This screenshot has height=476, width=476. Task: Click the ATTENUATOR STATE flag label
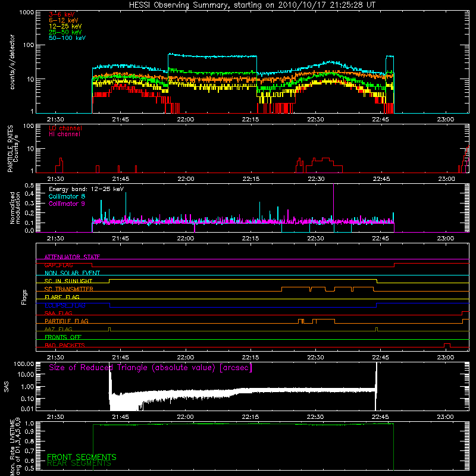point(72,257)
